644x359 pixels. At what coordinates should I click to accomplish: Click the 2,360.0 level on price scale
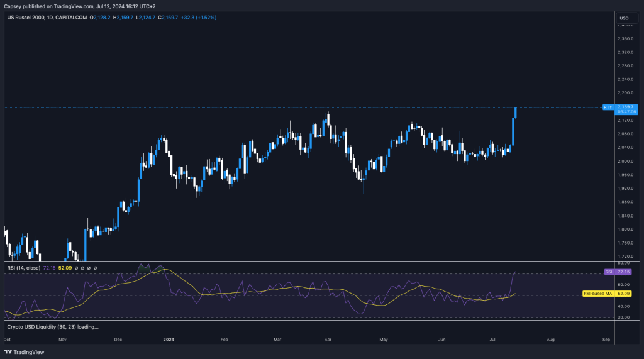tap(626, 38)
